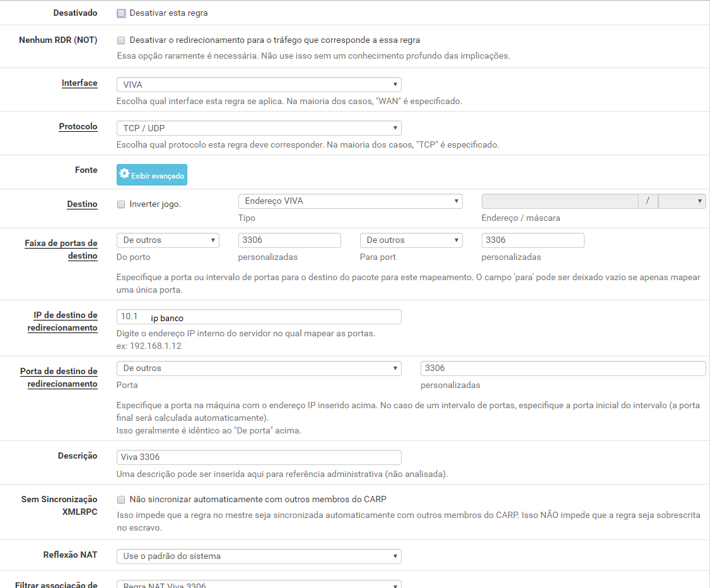The height and width of the screenshot is (588, 710).
Task: Click the Descrição field containing 'Viva 3306'
Action: [259, 457]
